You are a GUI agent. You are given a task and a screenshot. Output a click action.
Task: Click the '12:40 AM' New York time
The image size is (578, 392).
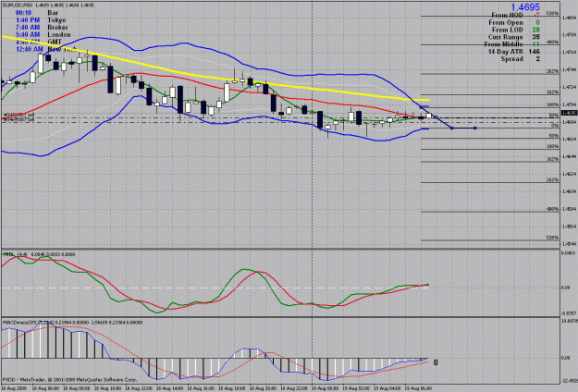tap(30, 49)
